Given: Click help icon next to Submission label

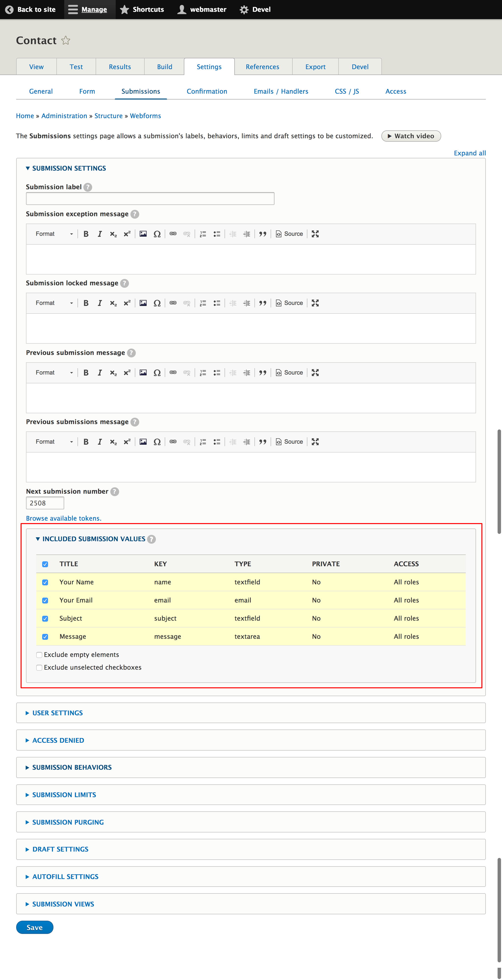Looking at the screenshot, I should (x=88, y=187).
